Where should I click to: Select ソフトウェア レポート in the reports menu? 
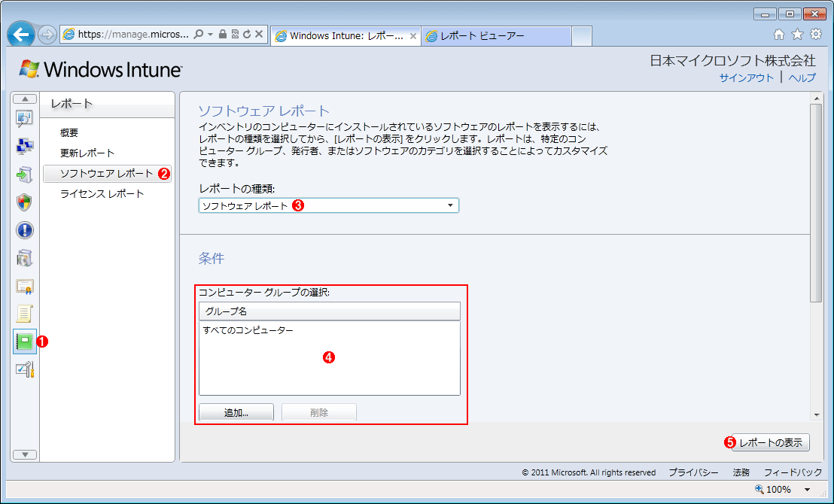[107, 174]
